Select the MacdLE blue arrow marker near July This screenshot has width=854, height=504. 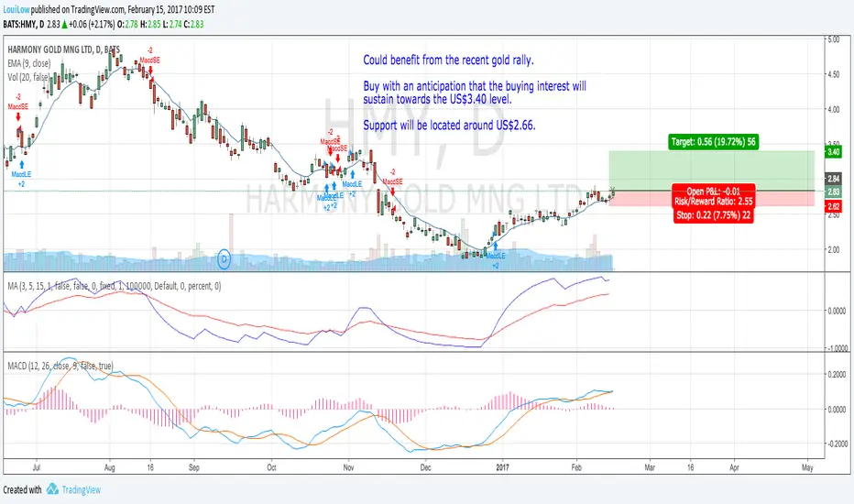click(21, 164)
